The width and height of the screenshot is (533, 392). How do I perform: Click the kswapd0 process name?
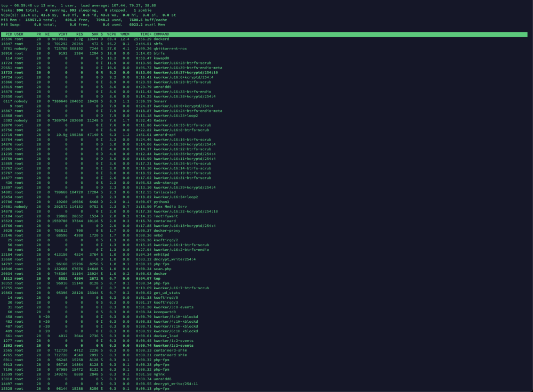tap(161, 58)
